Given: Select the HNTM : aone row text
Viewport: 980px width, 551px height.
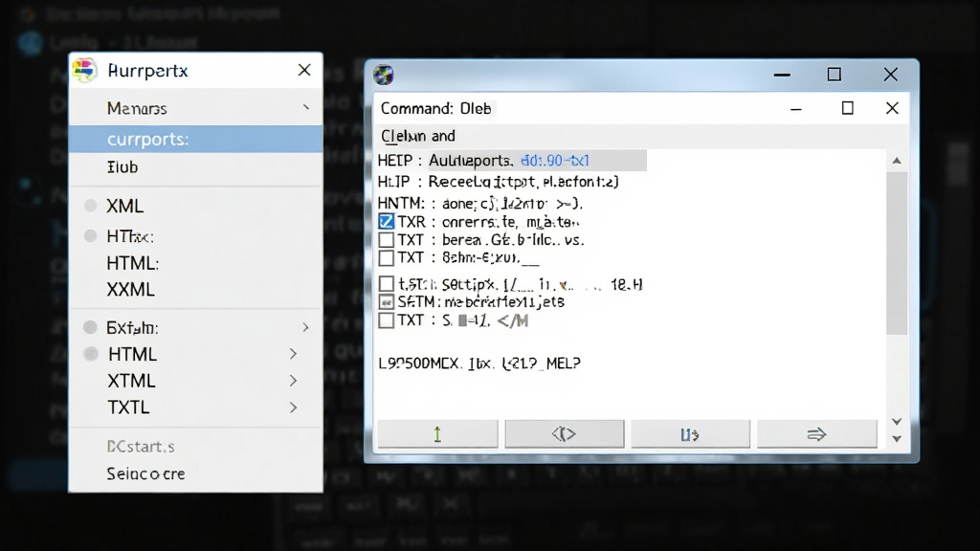Looking at the screenshot, I should coord(480,204).
